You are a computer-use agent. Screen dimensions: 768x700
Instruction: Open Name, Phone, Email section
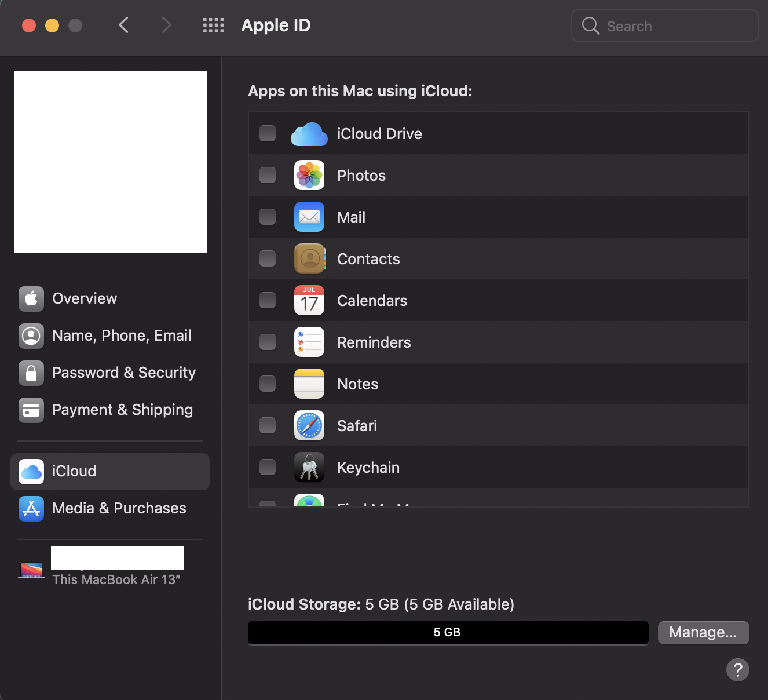click(110, 336)
